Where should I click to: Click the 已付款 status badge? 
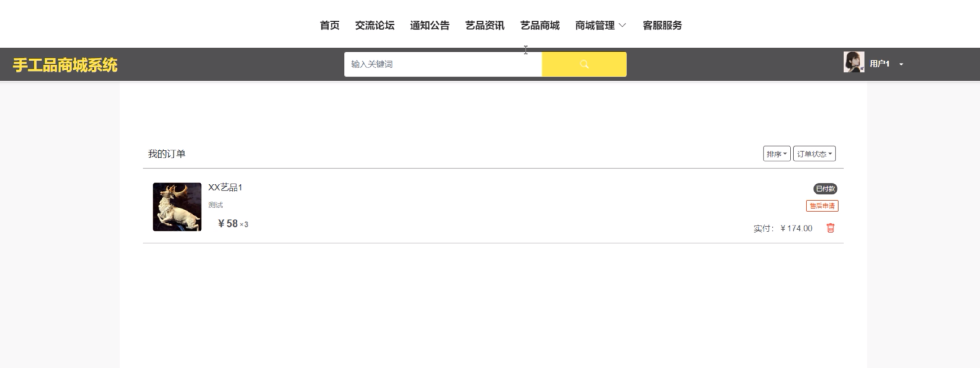pos(825,189)
